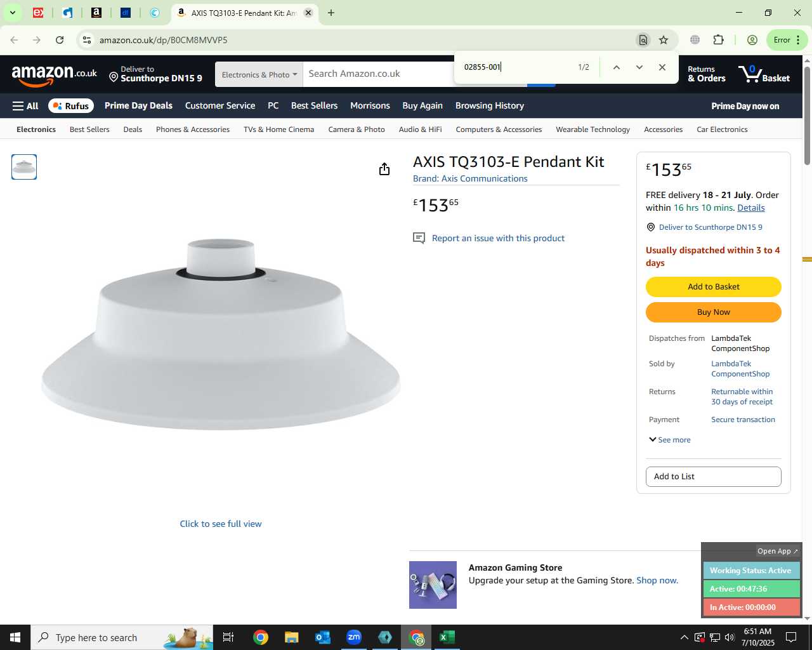Click Report an issue with this product

(x=498, y=239)
